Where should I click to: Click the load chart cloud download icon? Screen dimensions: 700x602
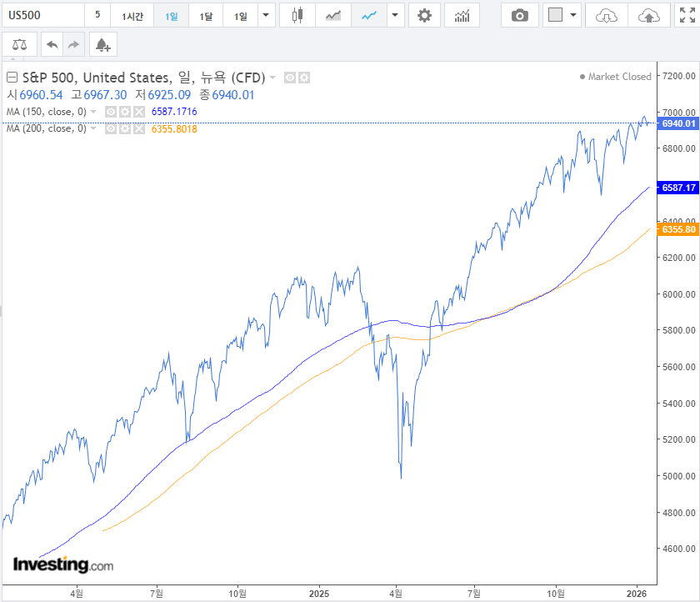[x=607, y=15]
